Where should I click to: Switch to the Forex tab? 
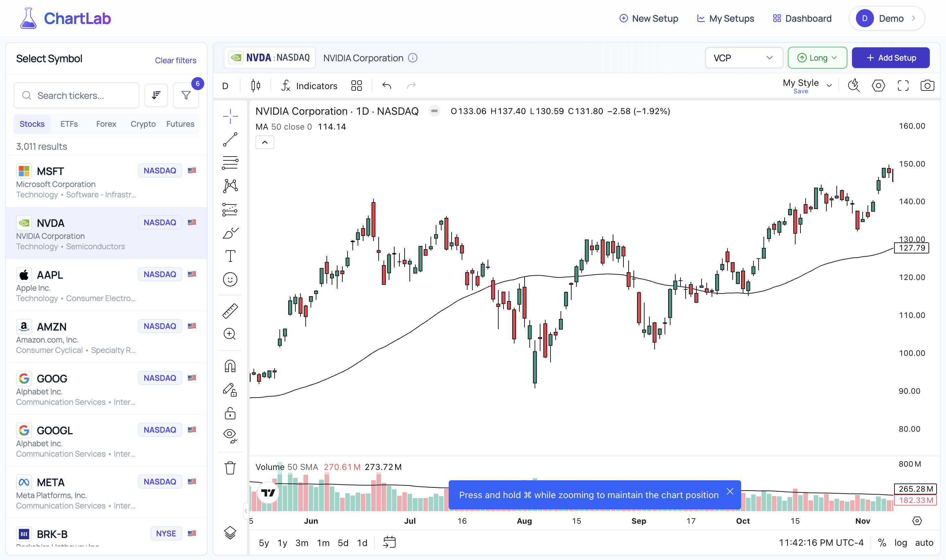tap(106, 124)
